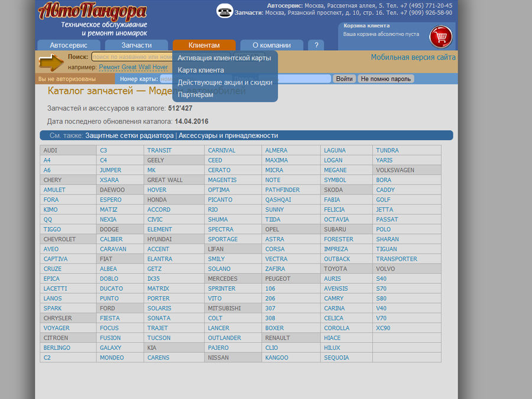Open the Hyundai SOLARIS link
532x399 pixels.
[159, 309]
